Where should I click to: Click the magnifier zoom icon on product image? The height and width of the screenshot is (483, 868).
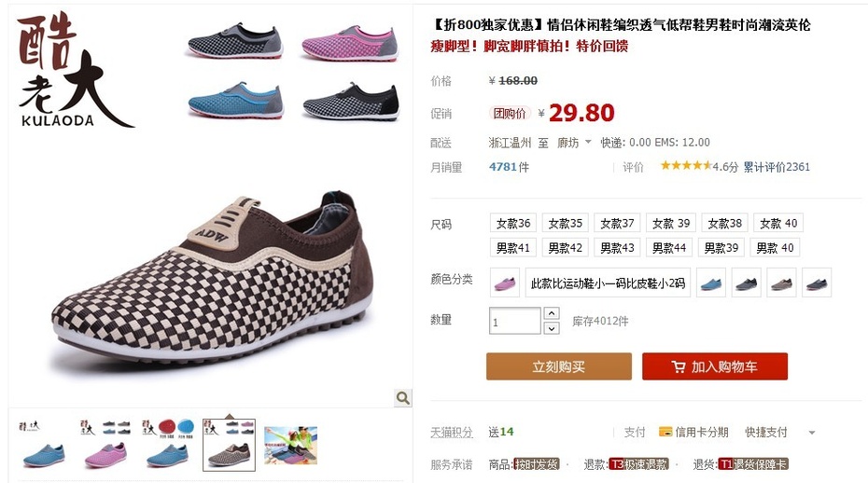(403, 397)
